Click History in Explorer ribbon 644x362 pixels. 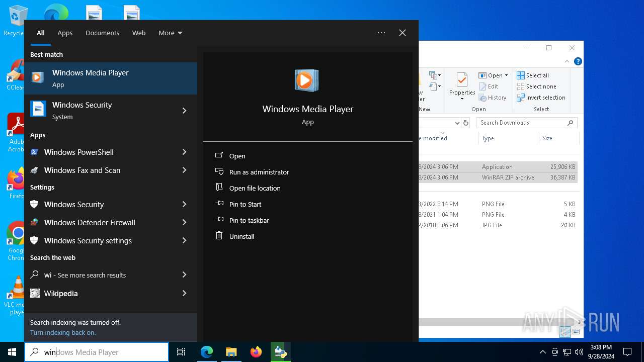tap(493, 98)
